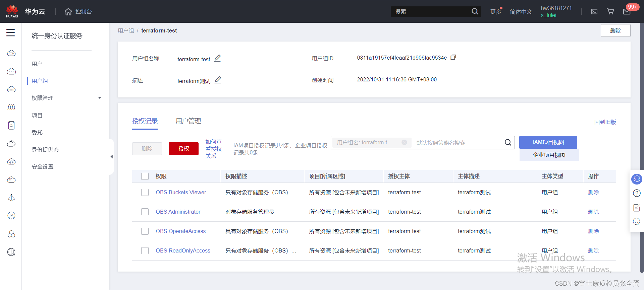Click 用户组 in the breadcrumb
Image resolution: width=644 pixels, height=290 pixels.
(x=126, y=30)
